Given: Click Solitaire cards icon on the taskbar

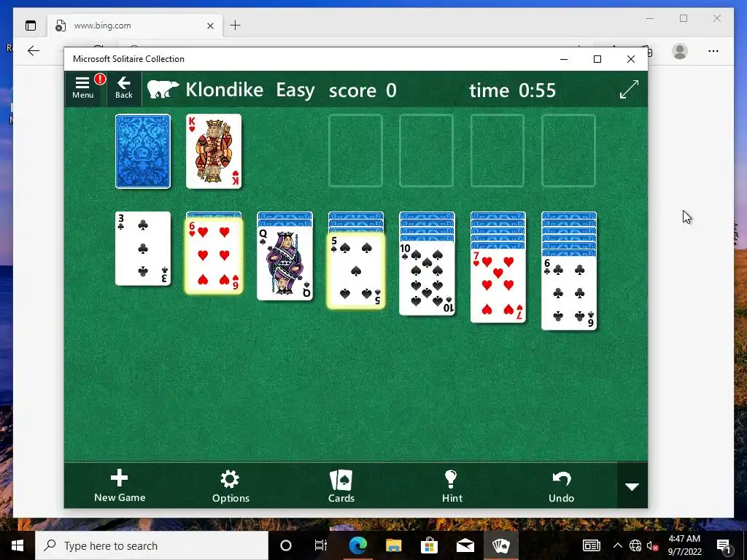Looking at the screenshot, I should [x=500, y=545].
